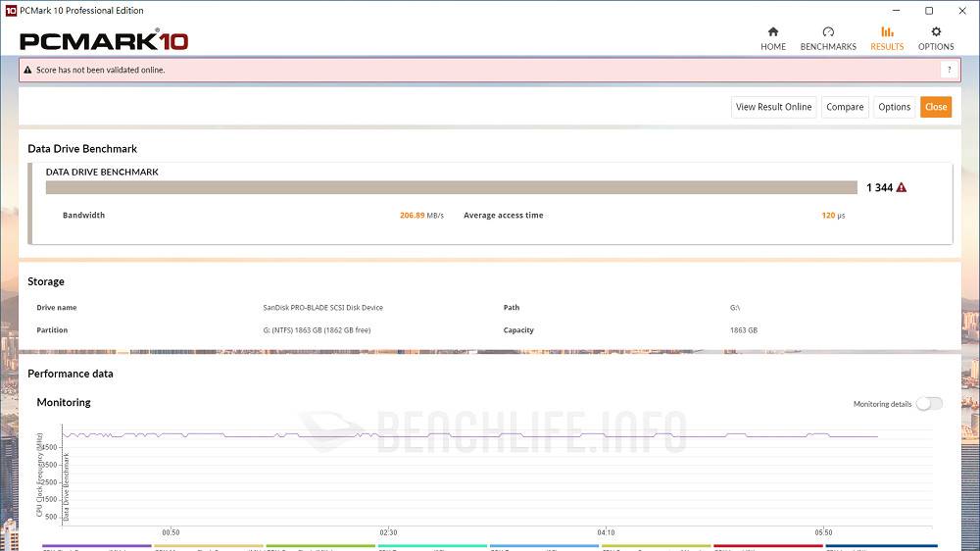Image resolution: width=980 pixels, height=551 pixels.
Task: Click the purple CPU clock frequency line
Action: pyautogui.click(x=294, y=436)
